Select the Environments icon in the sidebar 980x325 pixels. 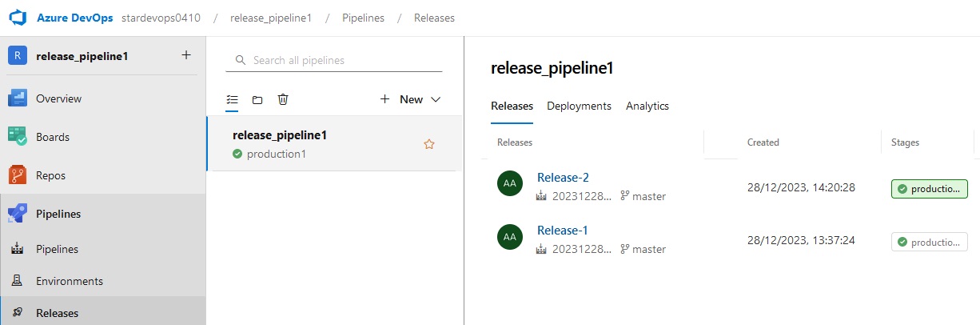(18, 281)
